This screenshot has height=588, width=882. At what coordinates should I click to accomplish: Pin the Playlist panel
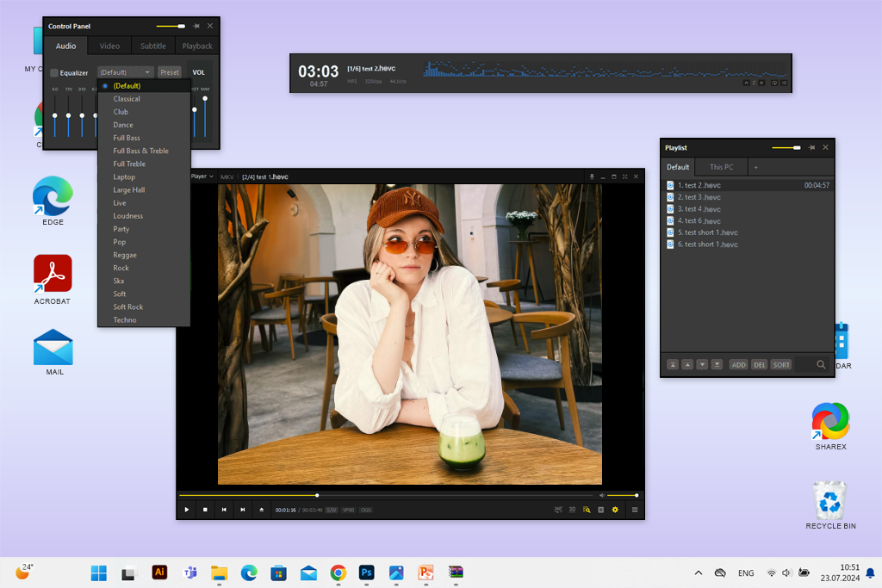tap(811, 148)
